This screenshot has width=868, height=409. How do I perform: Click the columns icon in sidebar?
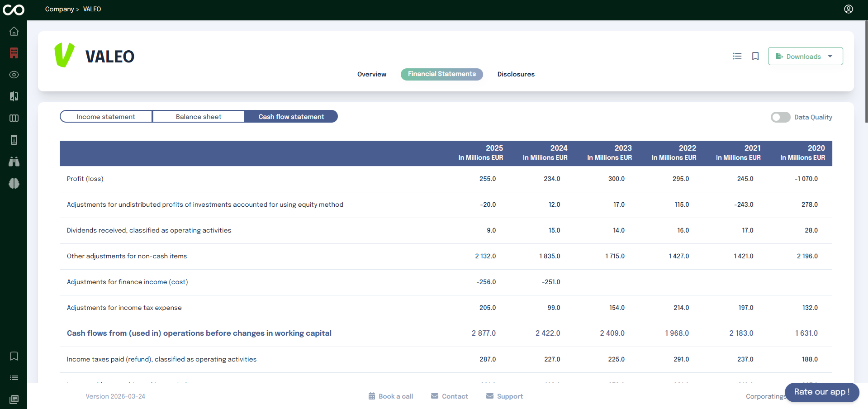coord(14,118)
